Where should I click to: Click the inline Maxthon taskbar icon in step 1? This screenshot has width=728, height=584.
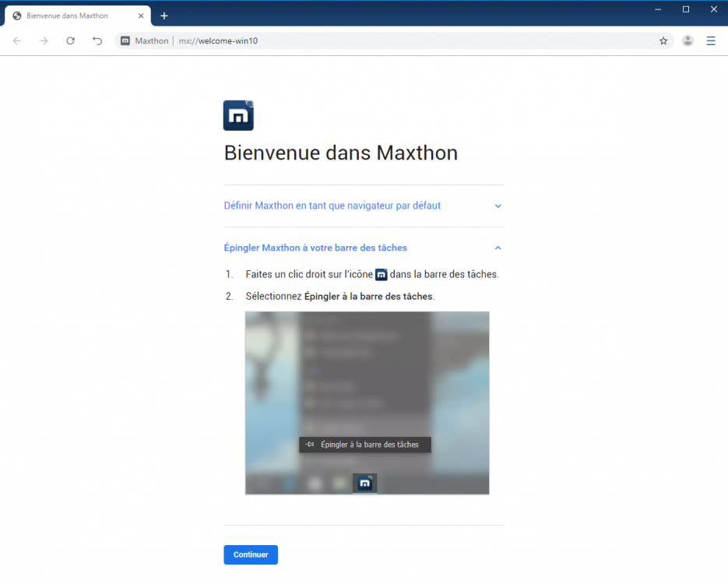click(381, 274)
